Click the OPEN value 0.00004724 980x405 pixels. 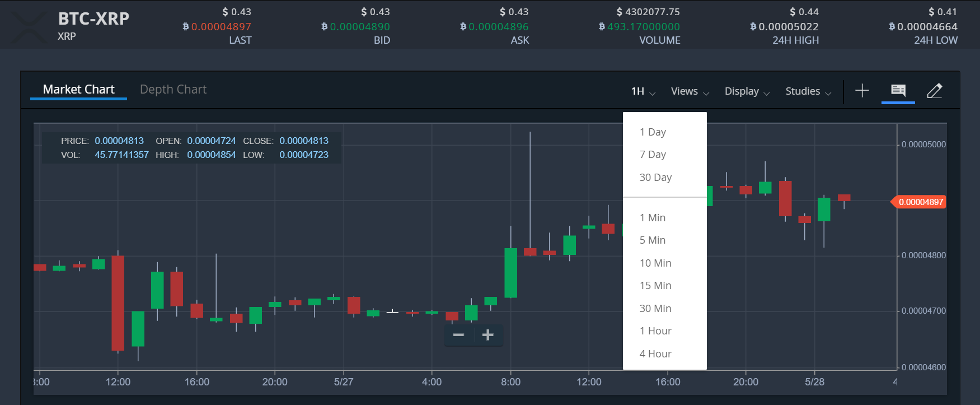(212, 141)
